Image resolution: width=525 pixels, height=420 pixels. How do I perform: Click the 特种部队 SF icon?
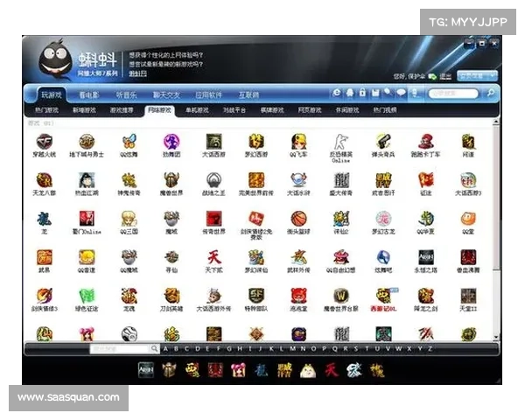coord(256,296)
